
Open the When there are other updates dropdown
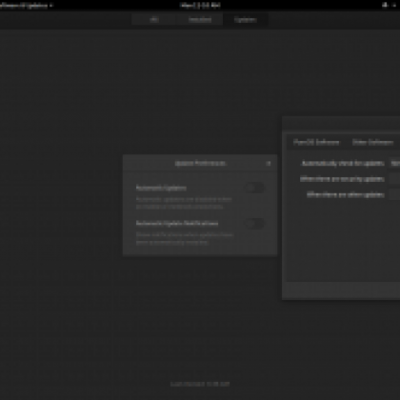[395, 195]
